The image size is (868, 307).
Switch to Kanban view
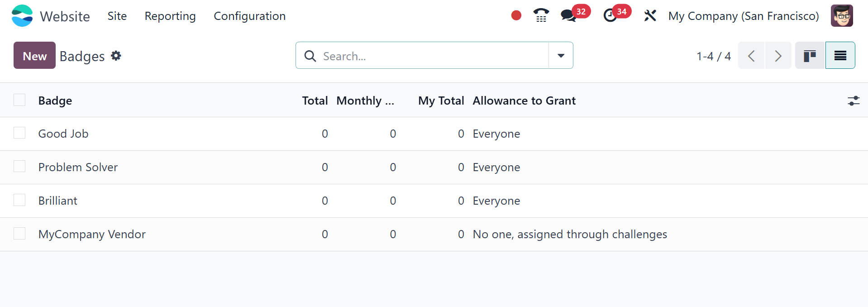810,56
